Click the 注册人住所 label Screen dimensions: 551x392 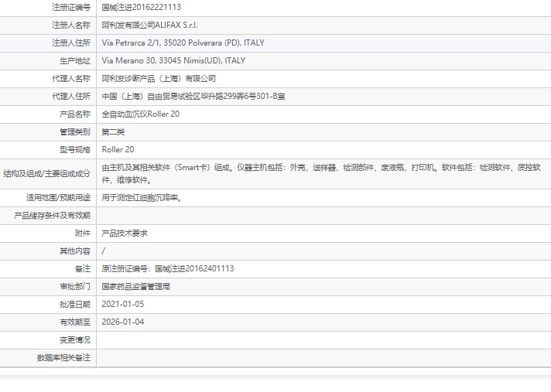click(x=71, y=43)
